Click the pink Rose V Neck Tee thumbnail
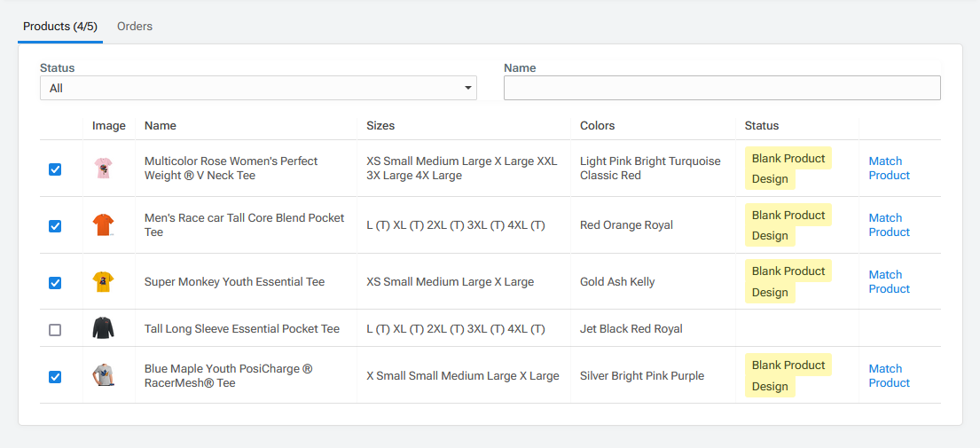980x448 pixels. click(104, 169)
